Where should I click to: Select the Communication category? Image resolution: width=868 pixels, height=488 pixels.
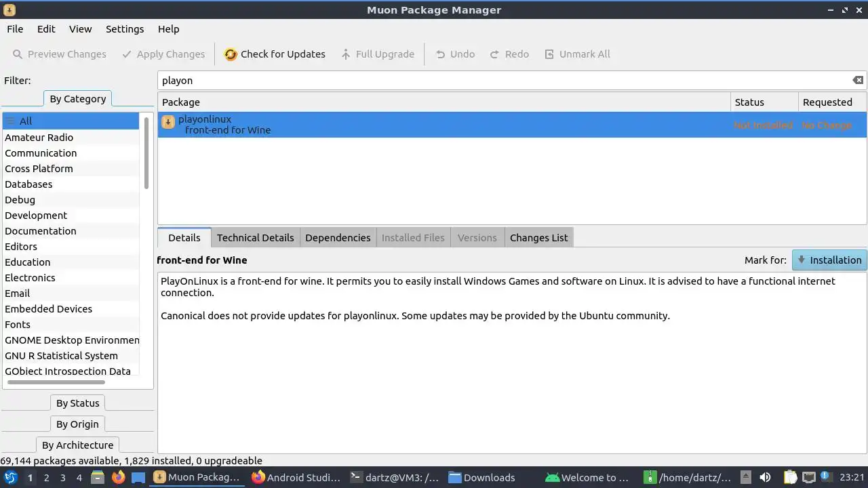tap(71, 152)
